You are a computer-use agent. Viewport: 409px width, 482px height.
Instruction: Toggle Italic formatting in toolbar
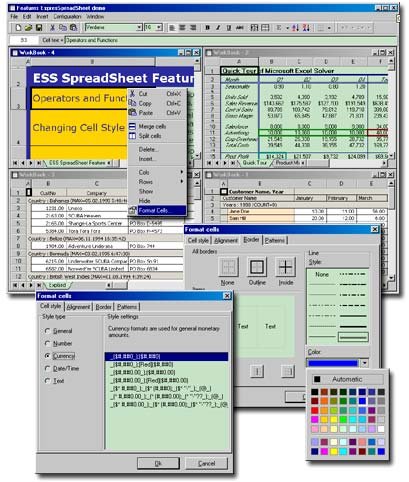coord(218,28)
